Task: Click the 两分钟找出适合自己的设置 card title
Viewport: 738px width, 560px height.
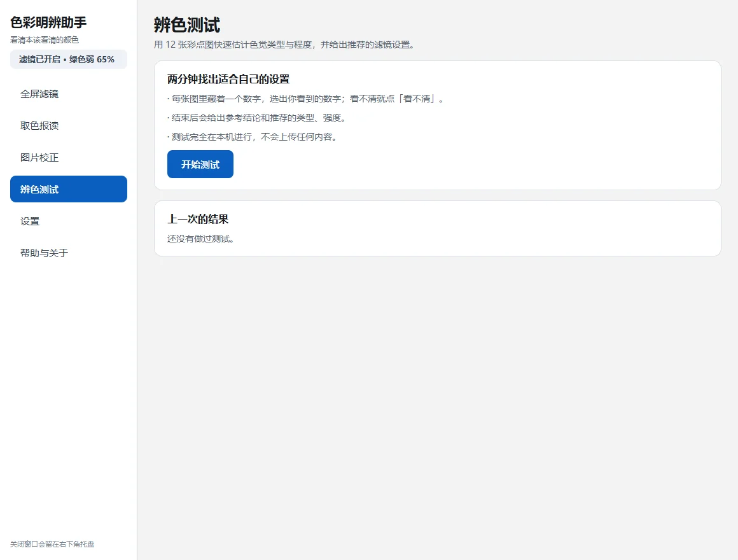Action: click(x=228, y=79)
